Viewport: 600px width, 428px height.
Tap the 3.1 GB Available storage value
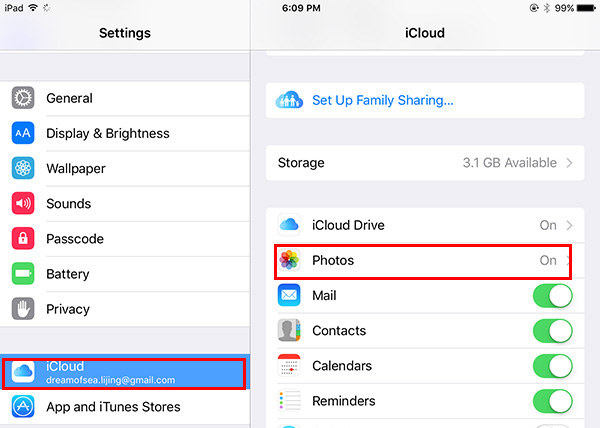510,163
